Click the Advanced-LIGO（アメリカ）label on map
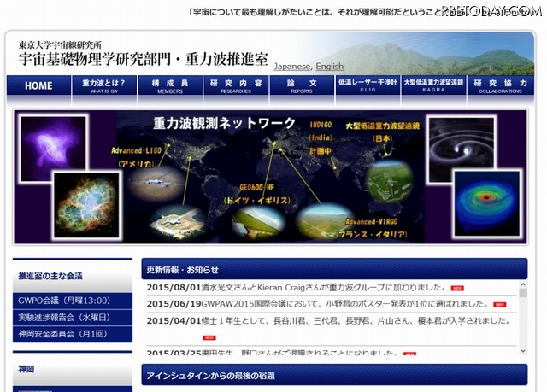Screen dimensions: 547x392 click(x=137, y=157)
